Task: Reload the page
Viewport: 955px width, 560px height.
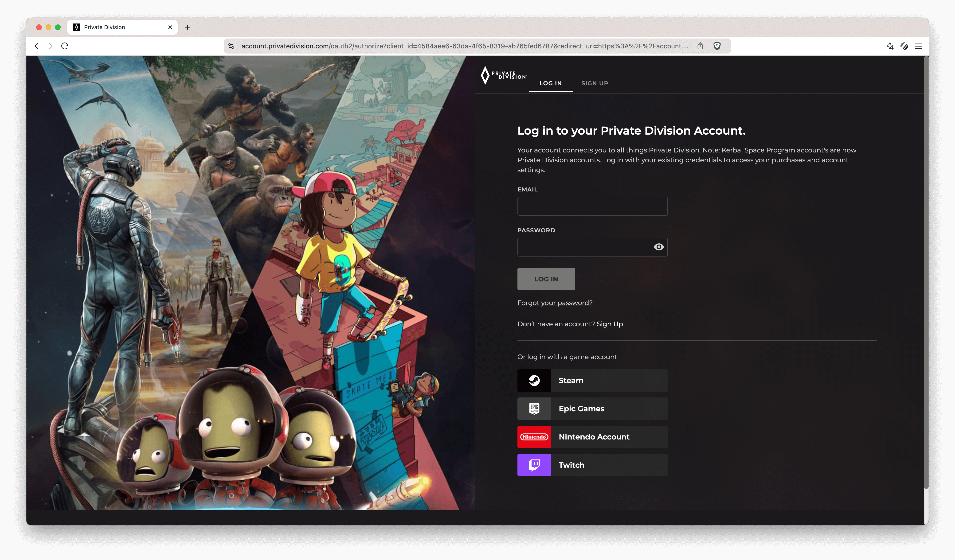Action: point(65,46)
